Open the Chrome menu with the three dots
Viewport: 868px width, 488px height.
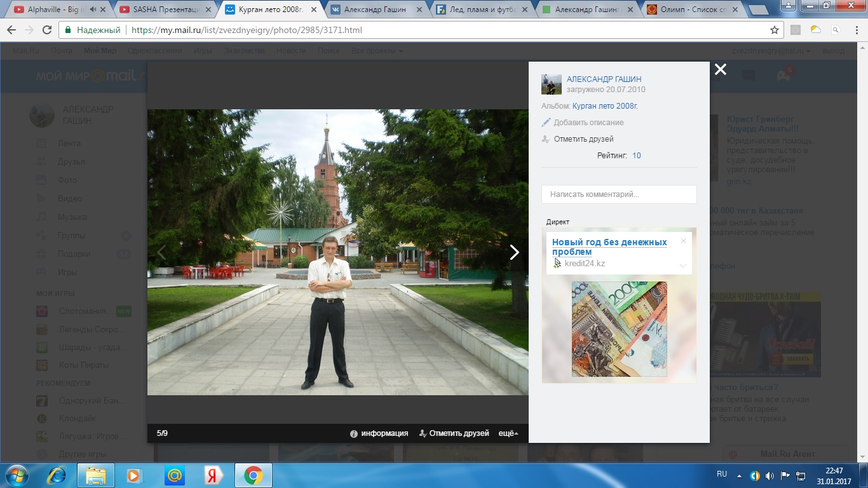coord(856,30)
